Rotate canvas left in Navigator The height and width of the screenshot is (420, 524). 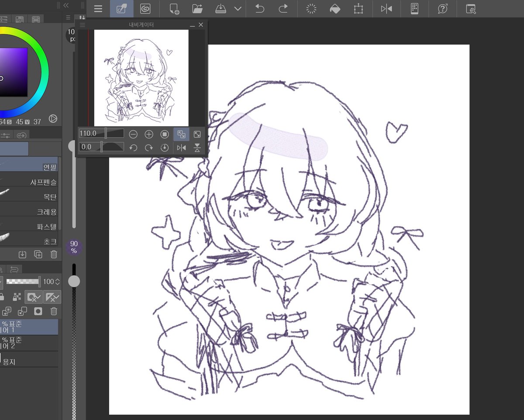pyautogui.click(x=133, y=148)
